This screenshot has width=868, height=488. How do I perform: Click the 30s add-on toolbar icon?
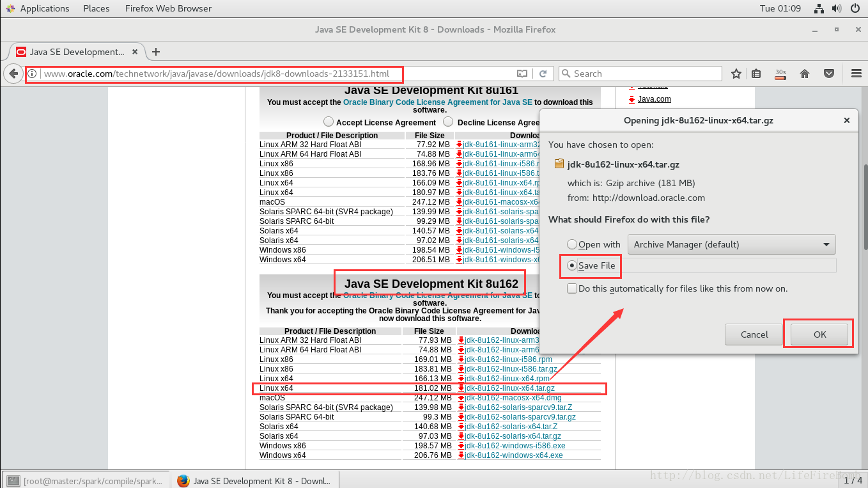(780, 74)
